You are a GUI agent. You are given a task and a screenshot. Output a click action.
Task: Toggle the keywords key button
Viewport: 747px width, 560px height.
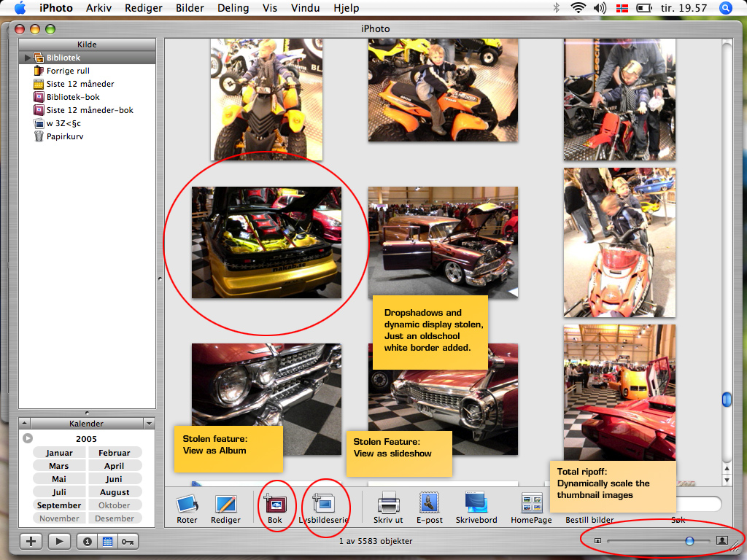128,542
